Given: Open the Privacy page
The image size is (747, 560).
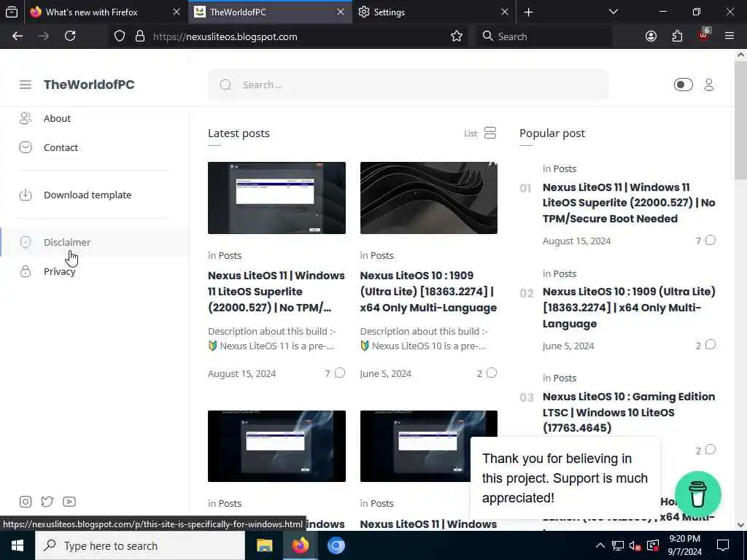Looking at the screenshot, I should [60, 271].
